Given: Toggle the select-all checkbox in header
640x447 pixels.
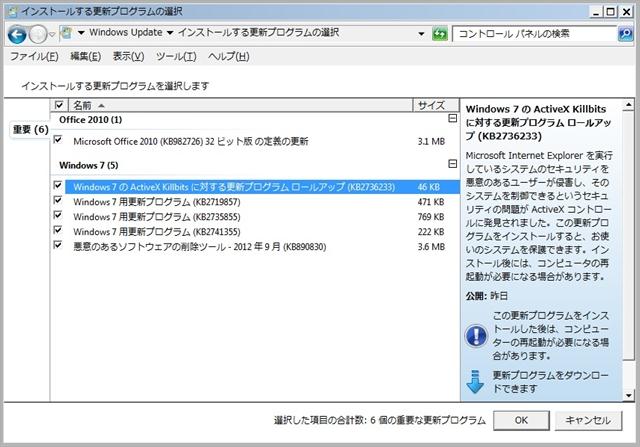Looking at the screenshot, I should [59, 105].
